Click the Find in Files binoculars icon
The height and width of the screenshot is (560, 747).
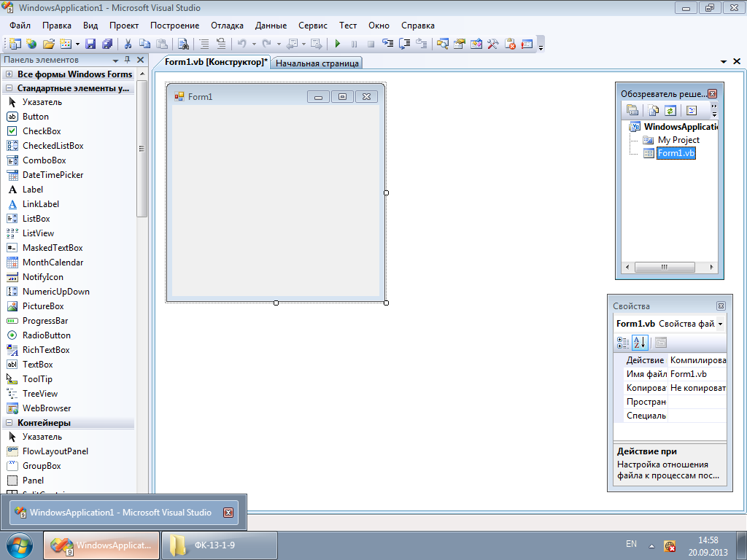(183, 44)
